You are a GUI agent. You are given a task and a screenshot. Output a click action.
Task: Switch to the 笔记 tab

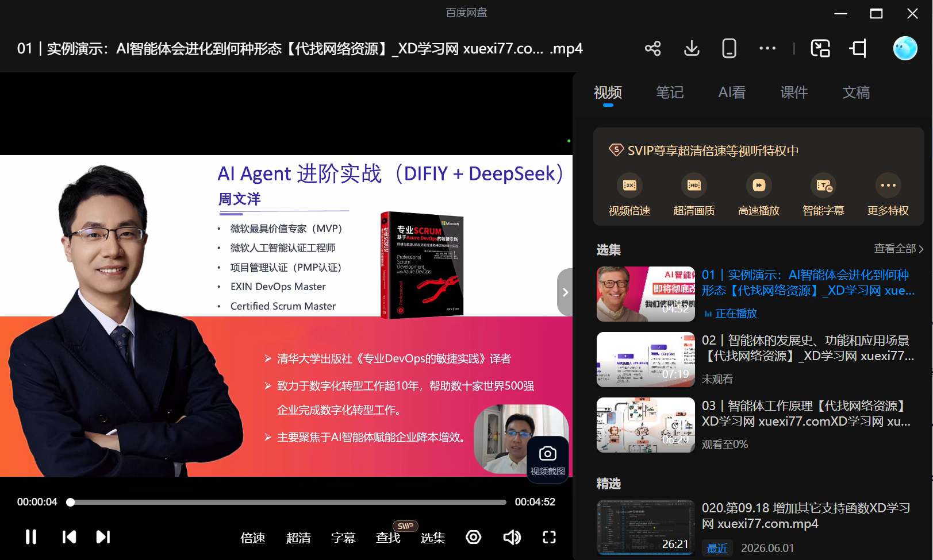[670, 92]
